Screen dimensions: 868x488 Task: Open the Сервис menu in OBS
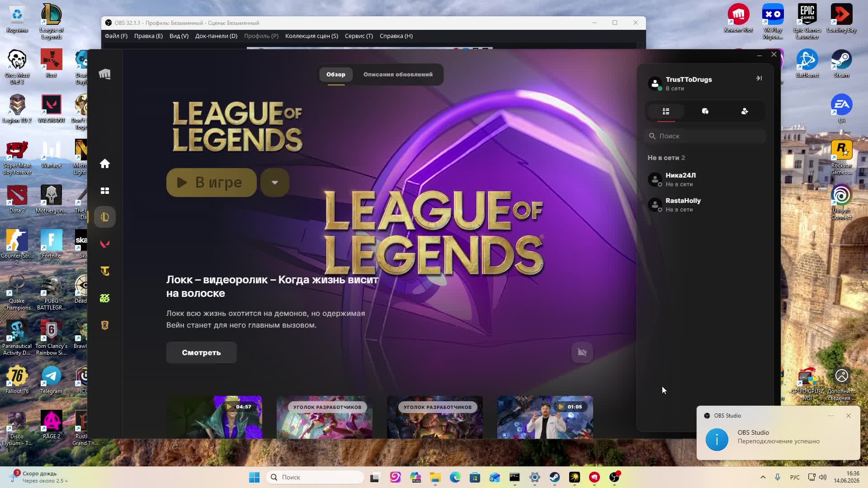(x=359, y=36)
